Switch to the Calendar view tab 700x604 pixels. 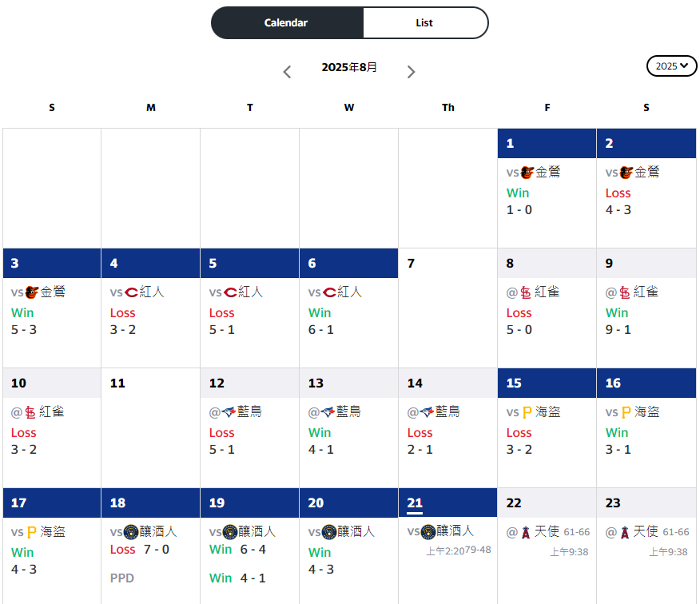pos(287,22)
